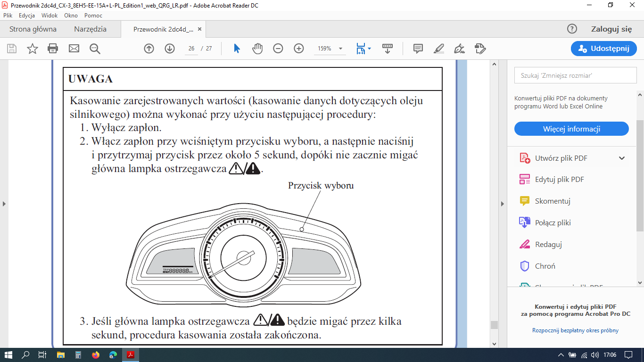Add a sticky note comment

coord(418,49)
